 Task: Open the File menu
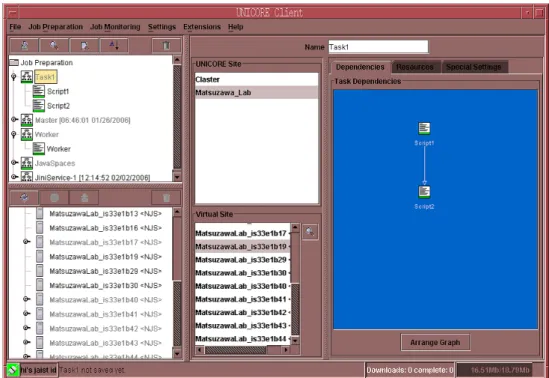point(15,27)
